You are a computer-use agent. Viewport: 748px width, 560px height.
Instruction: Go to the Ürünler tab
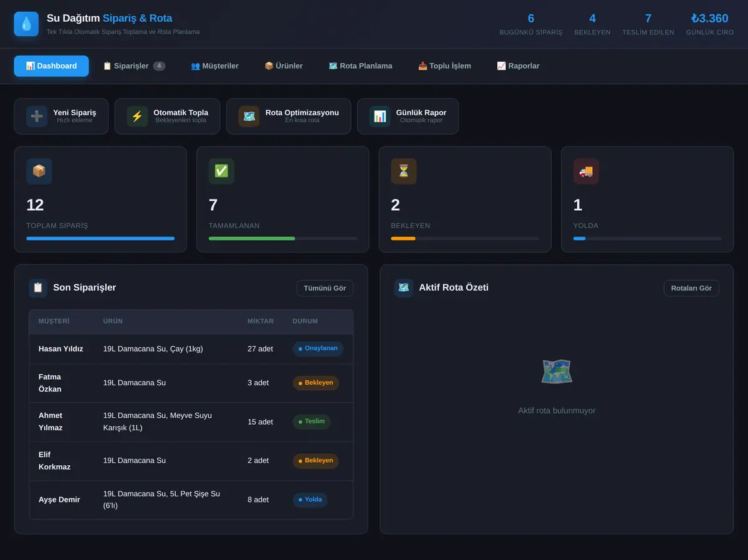284,66
